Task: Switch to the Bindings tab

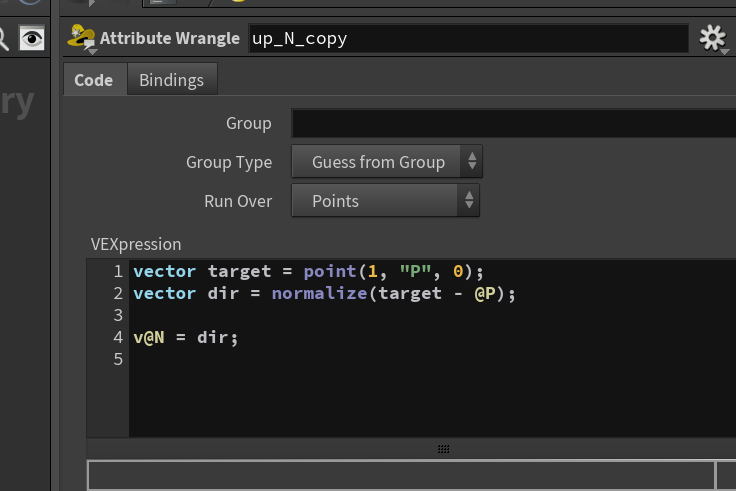Action: [172, 80]
